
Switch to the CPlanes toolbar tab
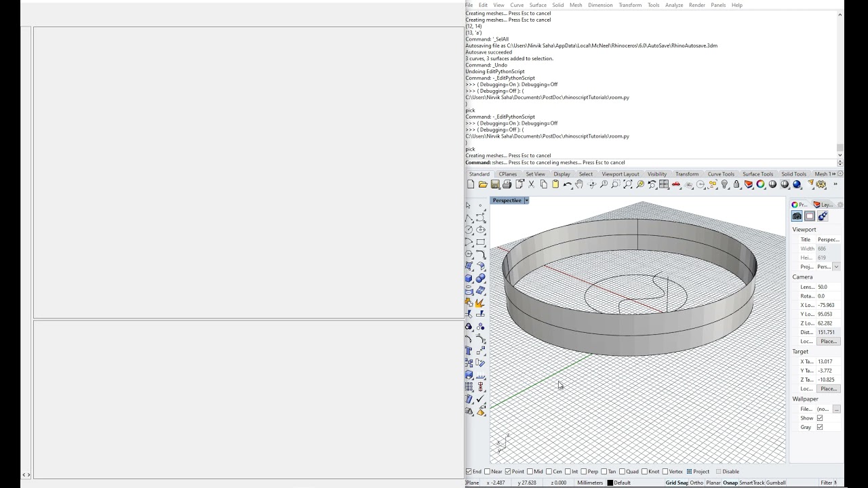[x=508, y=174]
